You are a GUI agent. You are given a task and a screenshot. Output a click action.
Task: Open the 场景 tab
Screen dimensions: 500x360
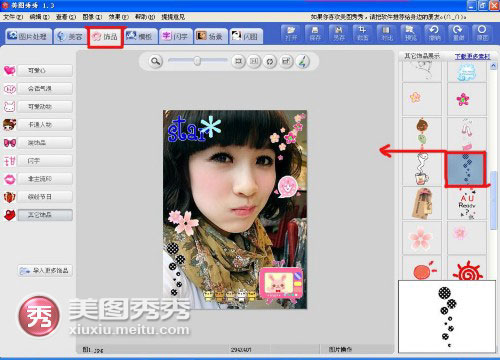point(211,36)
